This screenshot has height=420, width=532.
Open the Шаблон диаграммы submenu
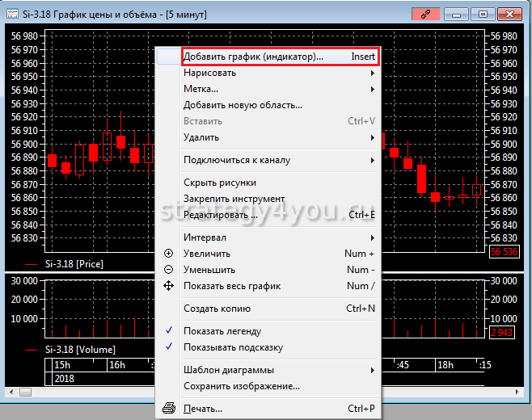coord(228,370)
